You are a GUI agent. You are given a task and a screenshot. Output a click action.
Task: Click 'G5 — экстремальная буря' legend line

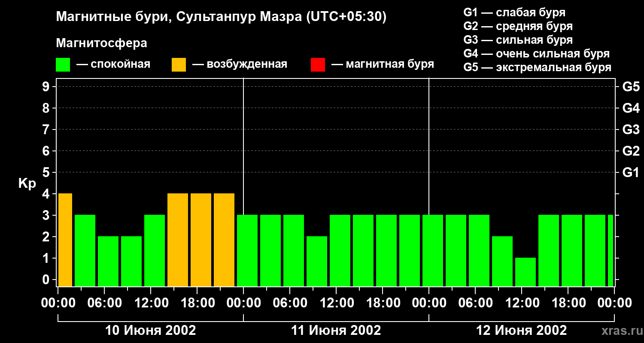click(x=538, y=67)
